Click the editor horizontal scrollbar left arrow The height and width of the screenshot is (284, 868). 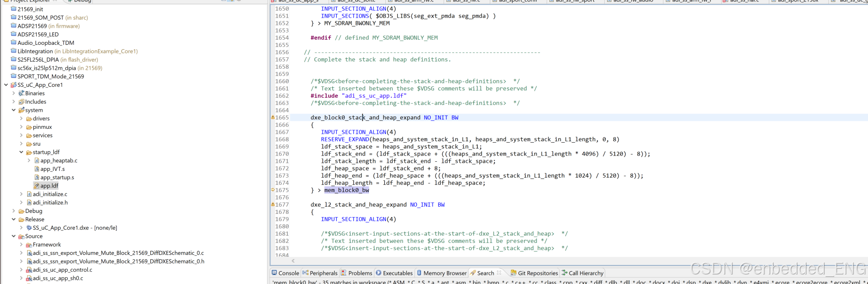point(293,261)
